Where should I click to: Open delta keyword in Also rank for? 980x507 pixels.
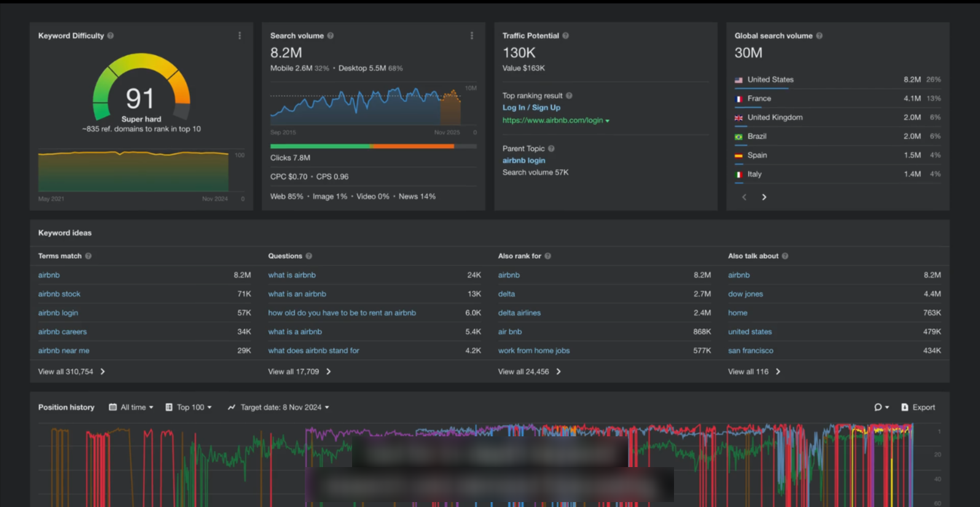click(506, 294)
